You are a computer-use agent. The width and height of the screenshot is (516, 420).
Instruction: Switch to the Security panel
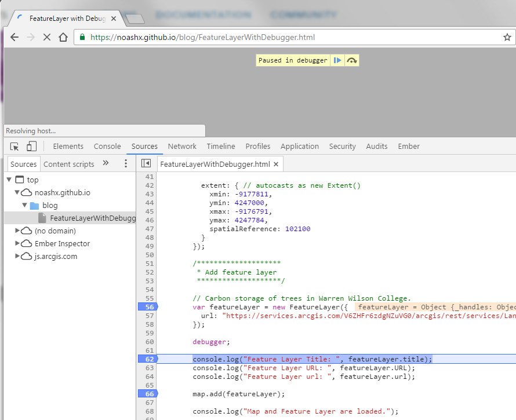pyautogui.click(x=342, y=147)
